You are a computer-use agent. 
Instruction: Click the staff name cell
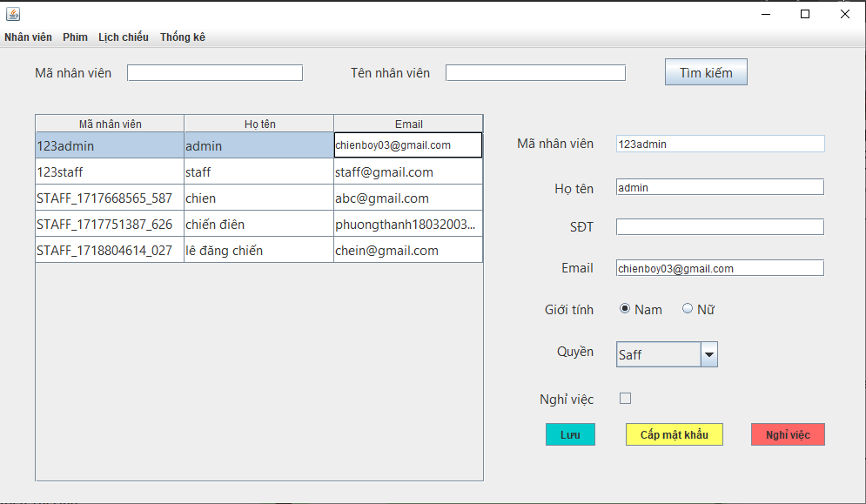(x=259, y=171)
